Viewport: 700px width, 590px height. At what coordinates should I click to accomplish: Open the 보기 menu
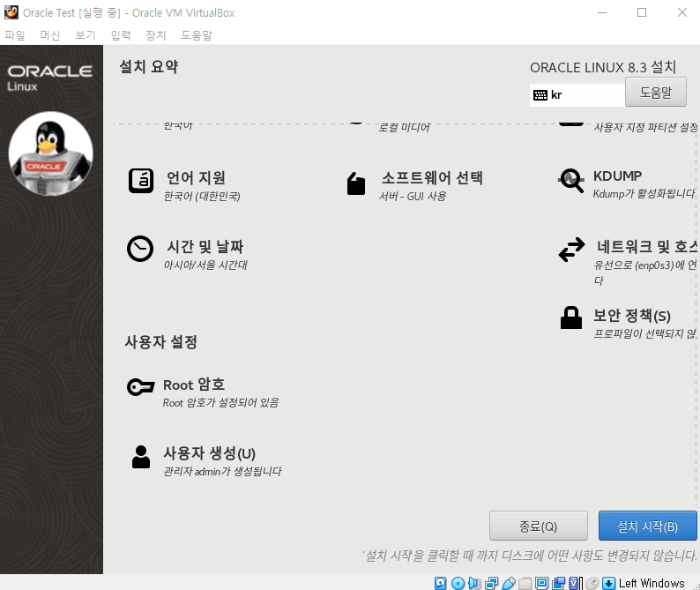click(86, 35)
